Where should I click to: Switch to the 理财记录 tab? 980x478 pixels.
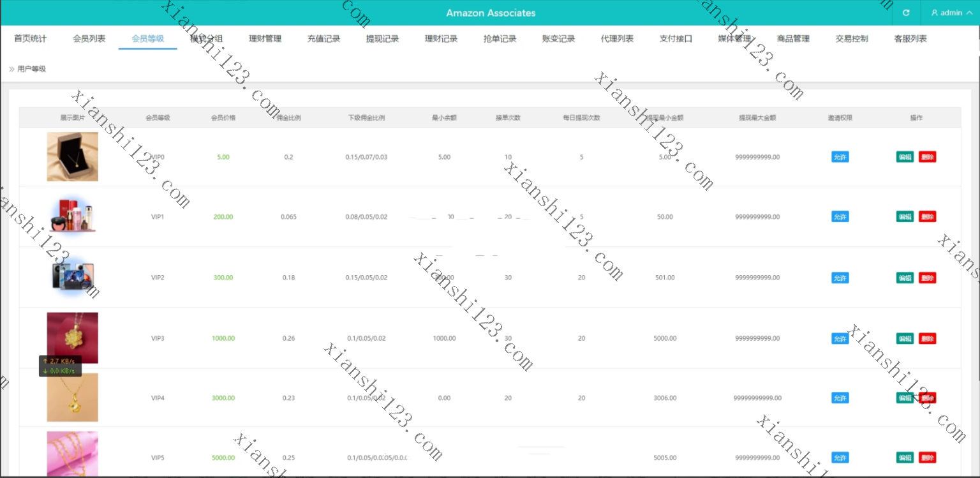(442, 38)
